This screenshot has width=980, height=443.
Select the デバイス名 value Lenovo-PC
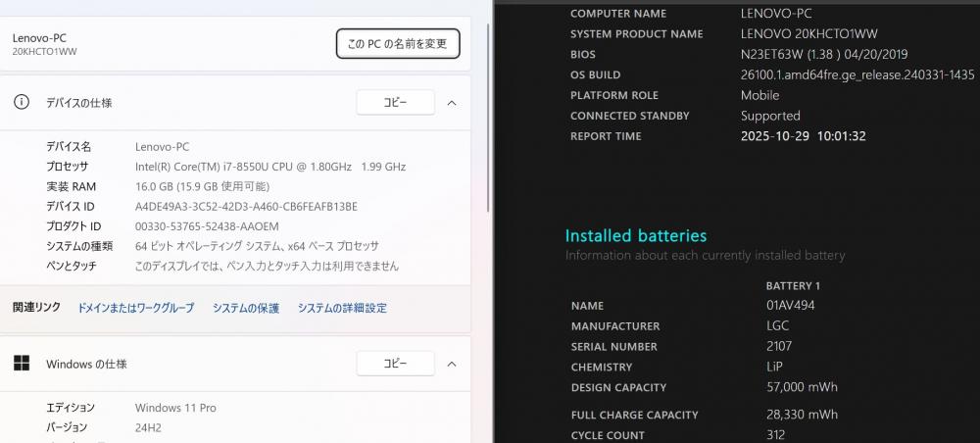click(162, 147)
